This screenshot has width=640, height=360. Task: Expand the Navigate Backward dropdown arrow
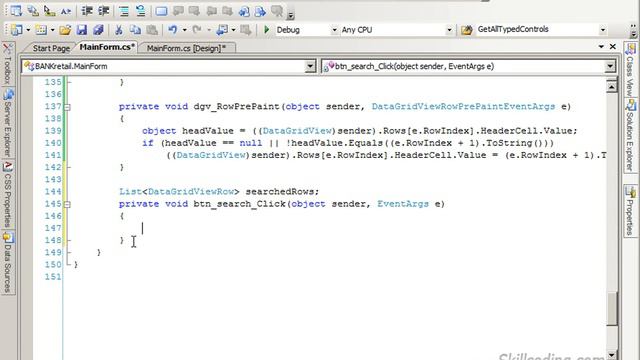(x=233, y=30)
